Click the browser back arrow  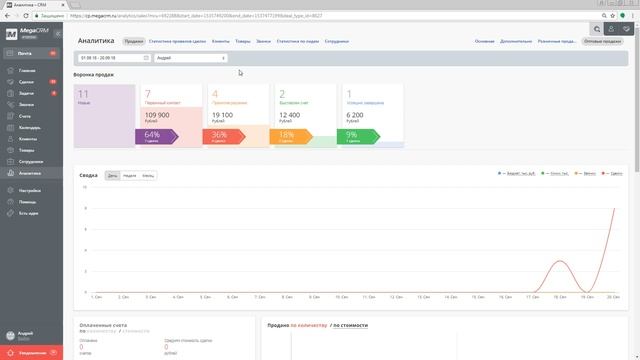pyautogui.click(x=7, y=16)
